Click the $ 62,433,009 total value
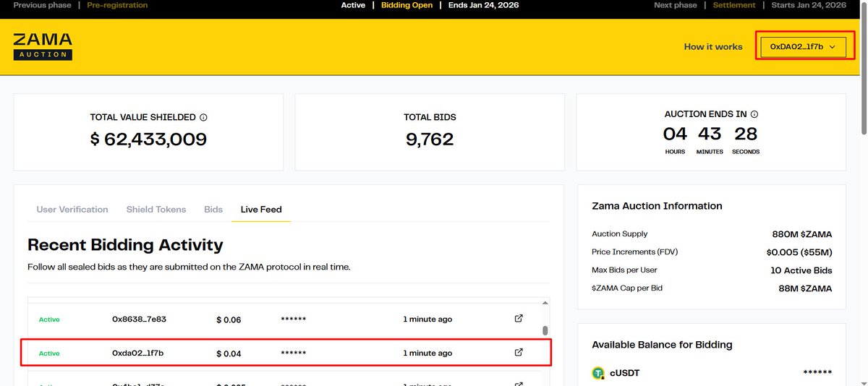Image resolution: width=868 pixels, height=386 pixels. 148,140
